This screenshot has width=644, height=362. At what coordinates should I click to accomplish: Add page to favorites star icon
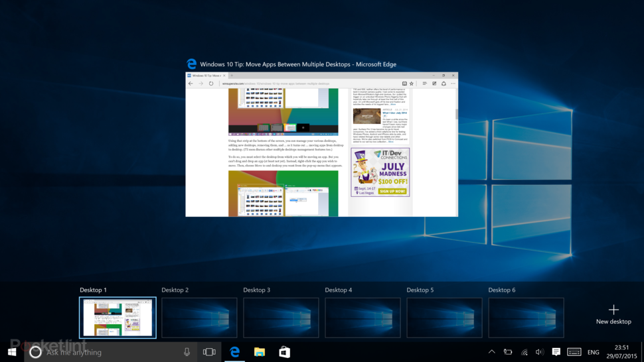(x=412, y=84)
